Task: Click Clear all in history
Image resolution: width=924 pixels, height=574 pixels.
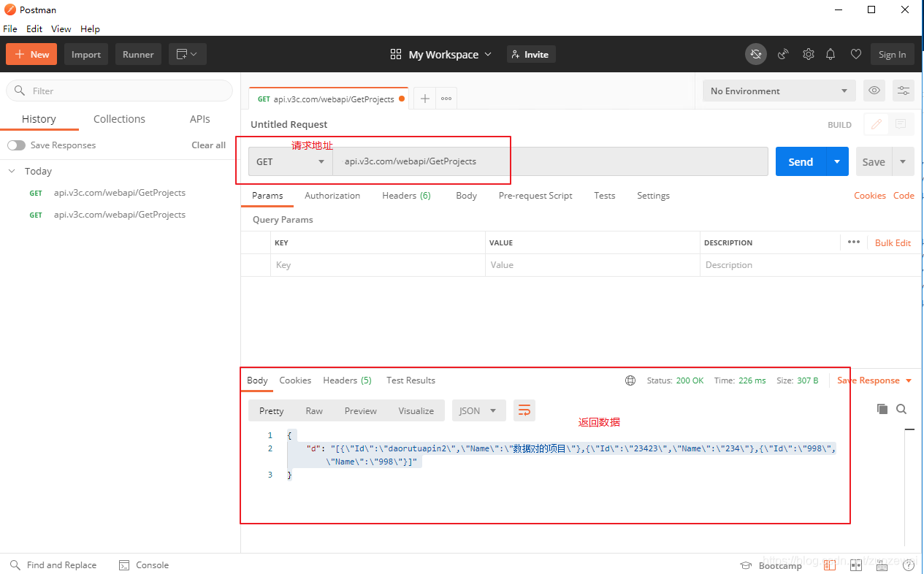Action: pos(208,145)
